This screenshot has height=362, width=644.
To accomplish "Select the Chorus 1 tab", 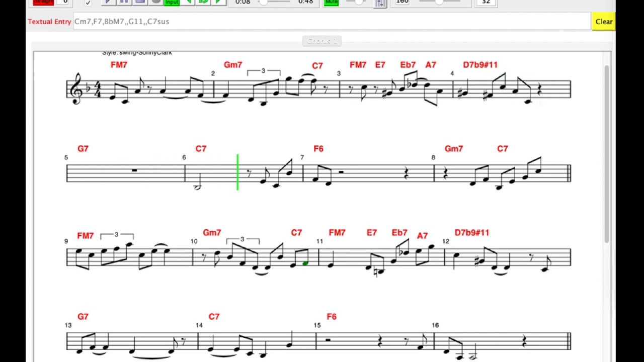I will [322, 41].
